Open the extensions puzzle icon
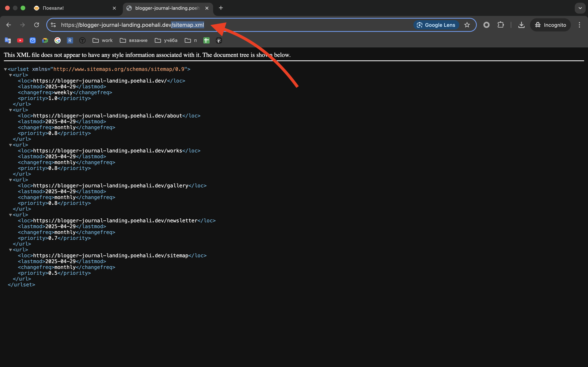588x367 pixels. [x=501, y=25]
